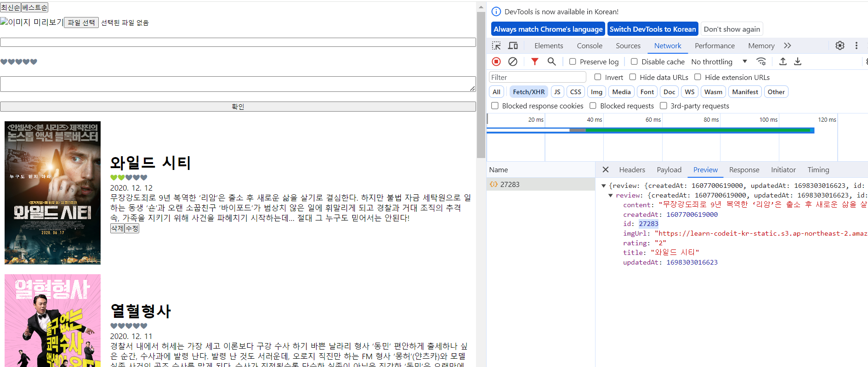Open the Headers tab of request
This screenshot has height=367, width=868.
[632, 169]
